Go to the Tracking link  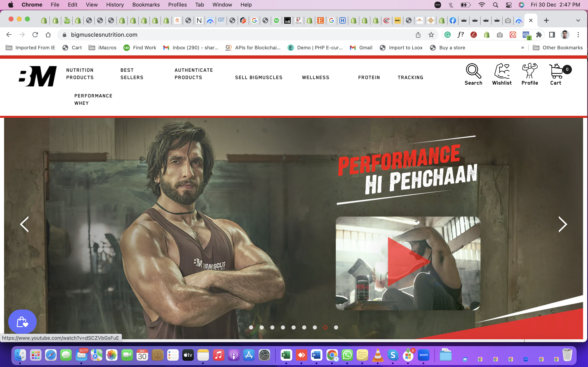coord(410,77)
